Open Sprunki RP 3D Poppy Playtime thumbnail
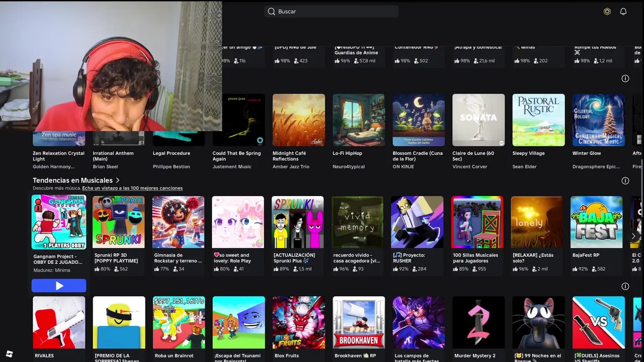Viewport: 644px width, 362px height. (119, 222)
